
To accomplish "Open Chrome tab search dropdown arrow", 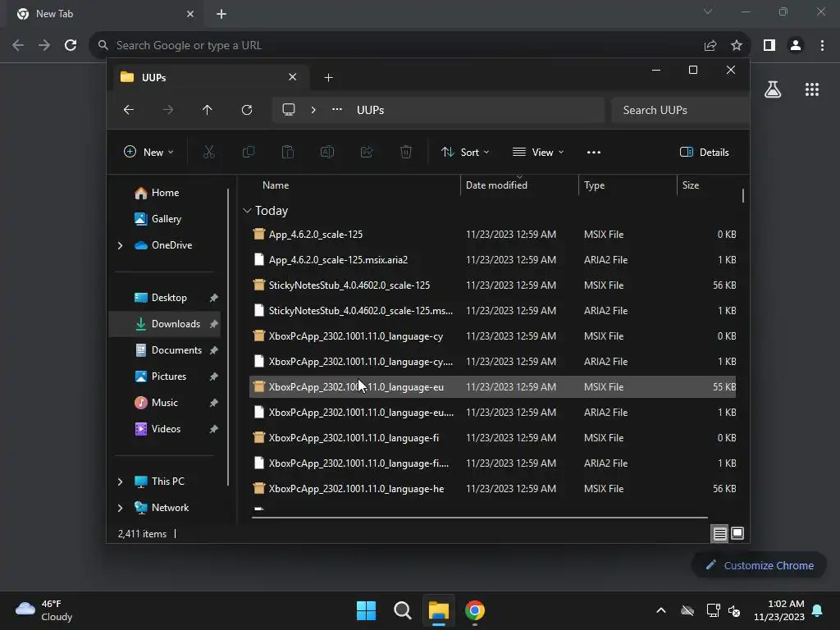I will point(708,11).
